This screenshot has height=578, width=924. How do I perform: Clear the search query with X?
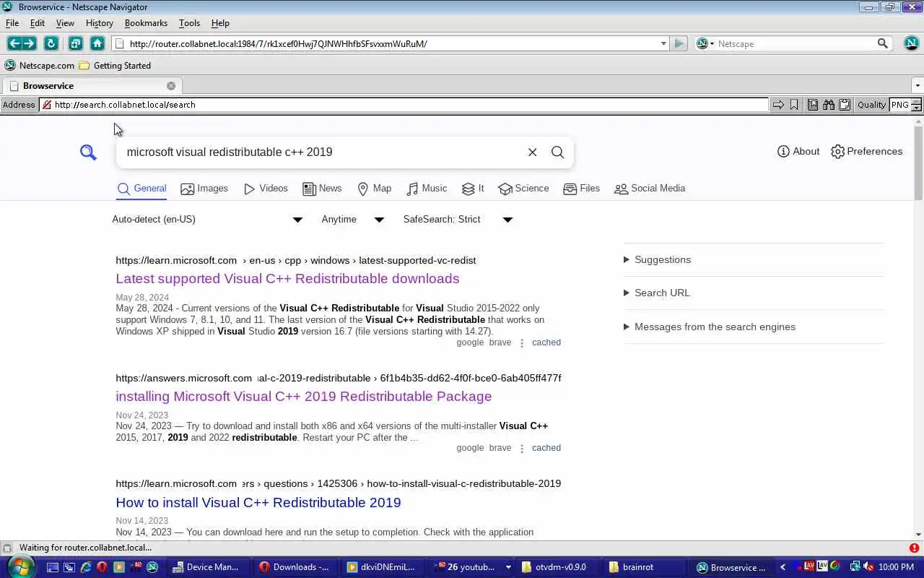point(532,152)
